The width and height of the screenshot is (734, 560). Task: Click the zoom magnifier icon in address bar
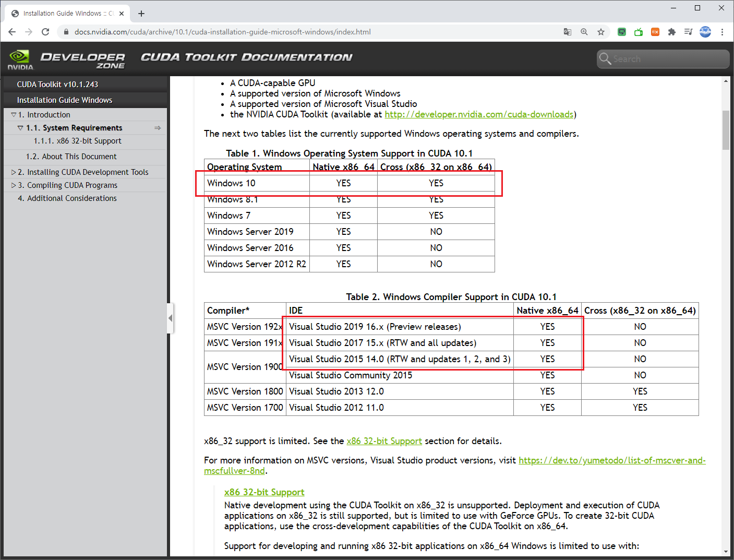point(584,32)
